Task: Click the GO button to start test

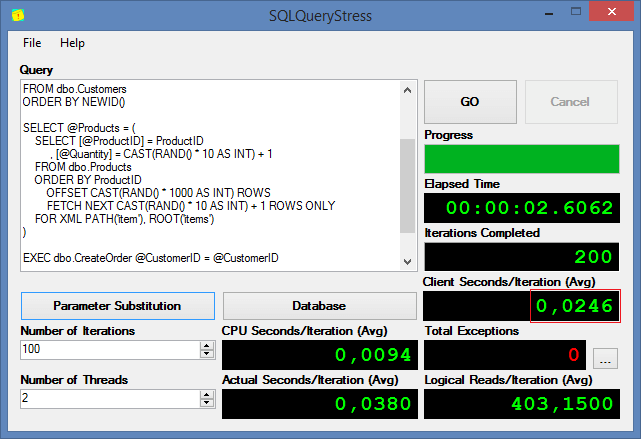Action: pyautogui.click(x=470, y=102)
